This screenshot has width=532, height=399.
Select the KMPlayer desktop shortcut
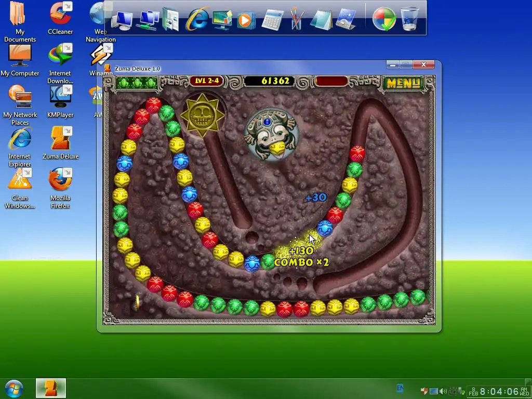pos(60,101)
